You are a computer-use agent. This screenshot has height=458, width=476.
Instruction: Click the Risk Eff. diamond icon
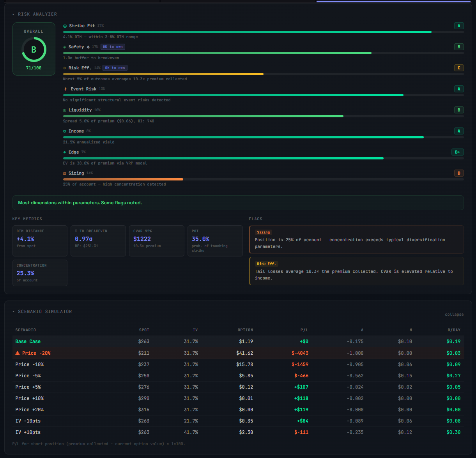[65, 68]
